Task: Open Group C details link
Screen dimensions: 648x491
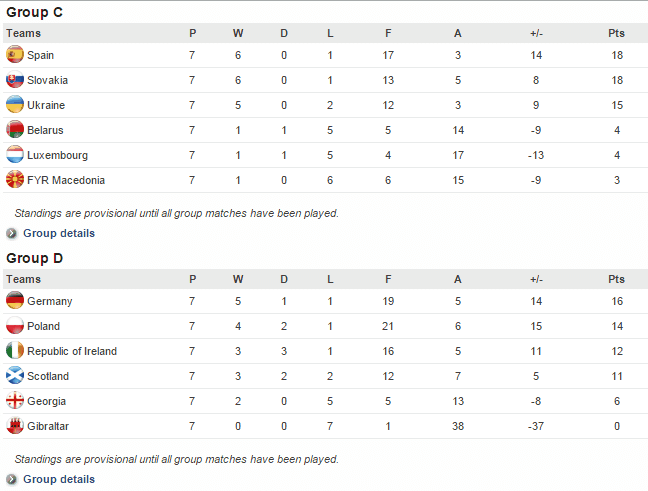Action: 59,233
